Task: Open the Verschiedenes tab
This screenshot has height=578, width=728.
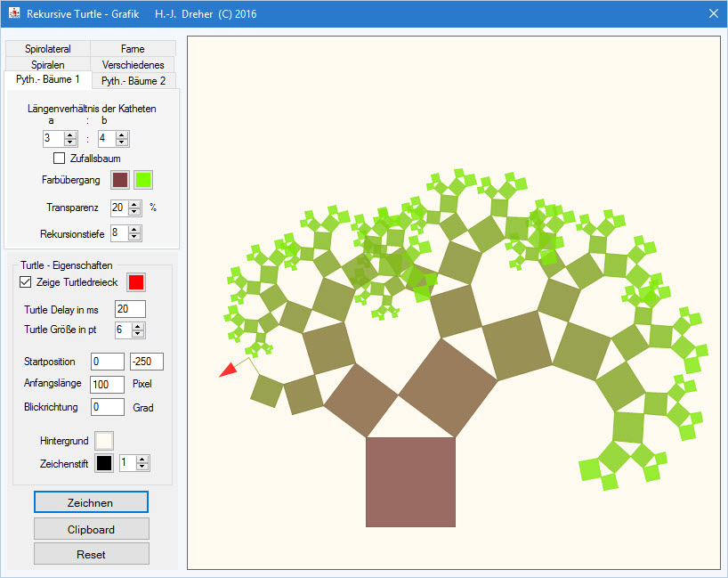Action: (x=132, y=64)
